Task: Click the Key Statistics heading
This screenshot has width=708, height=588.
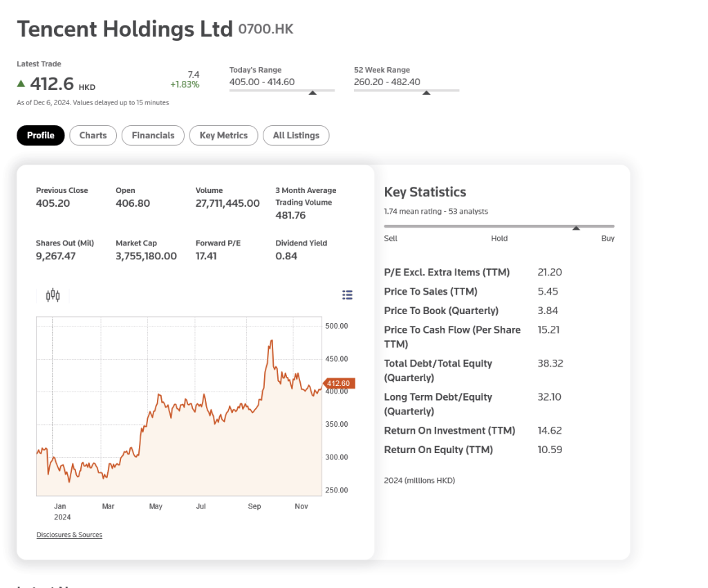Action: pos(425,192)
